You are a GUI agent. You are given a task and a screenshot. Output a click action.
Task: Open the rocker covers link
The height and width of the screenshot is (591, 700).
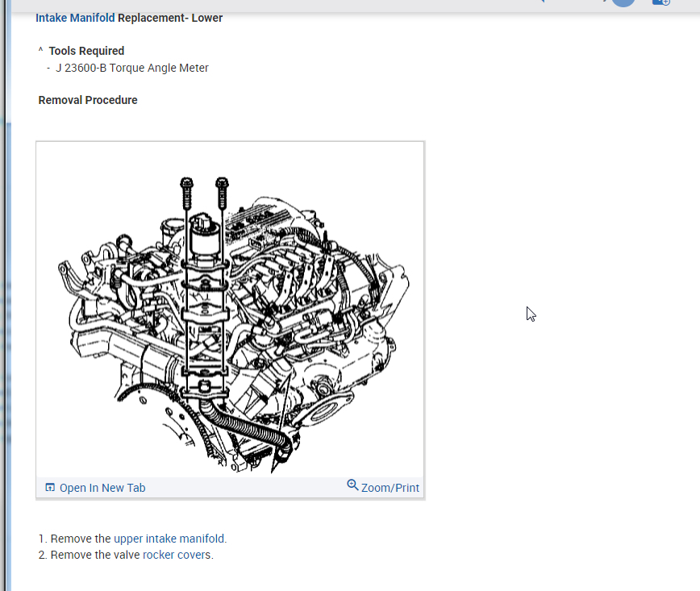coord(177,555)
